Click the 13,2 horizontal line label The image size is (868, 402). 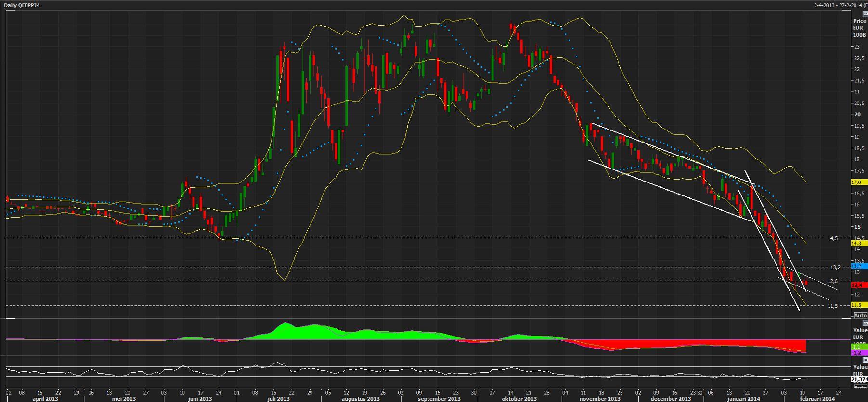[x=835, y=267]
